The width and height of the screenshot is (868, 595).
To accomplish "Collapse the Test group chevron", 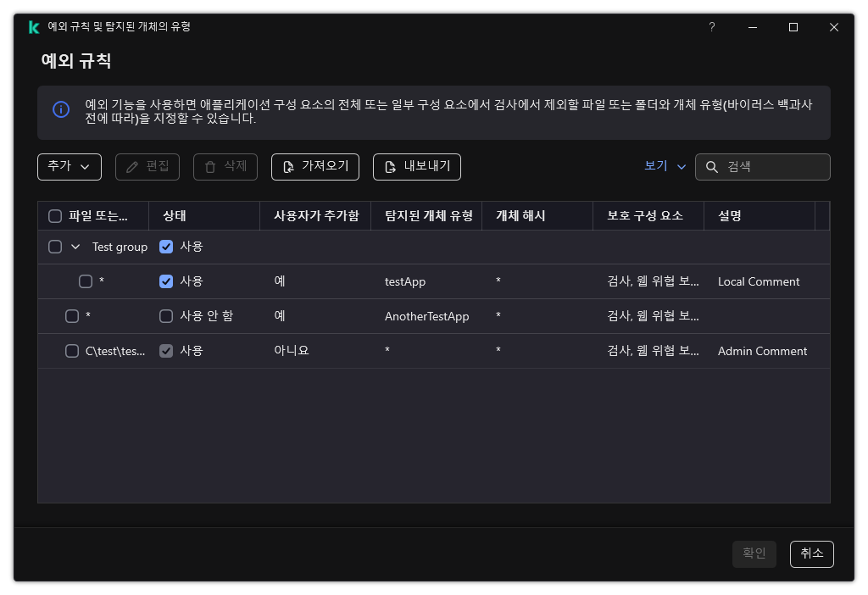I will point(74,247).
